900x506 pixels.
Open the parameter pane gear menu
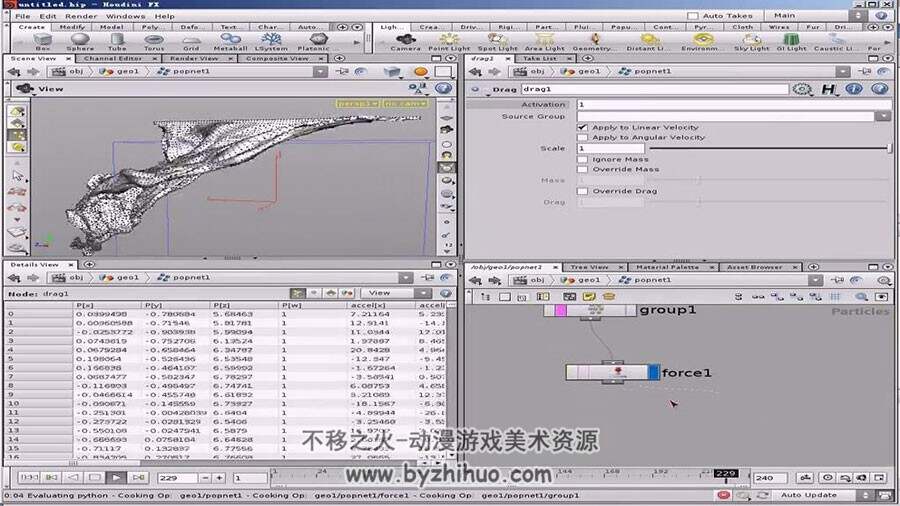tap(802, 89)
